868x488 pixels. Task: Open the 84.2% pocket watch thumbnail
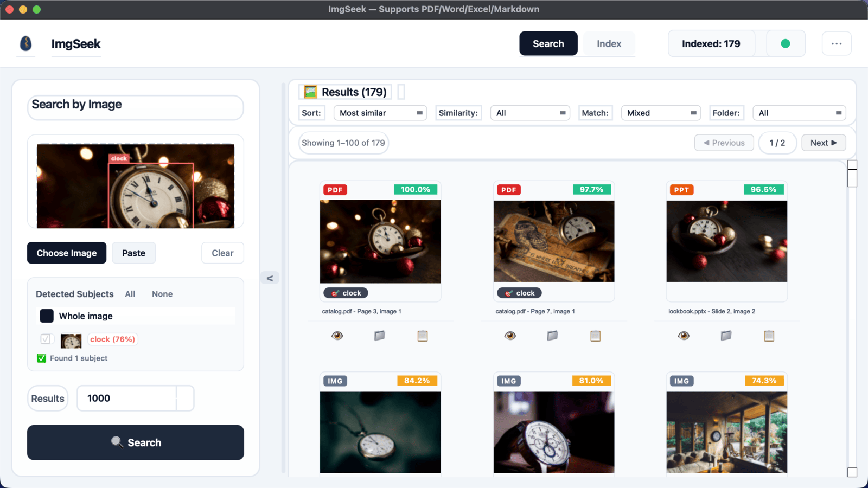click(380, 432)
